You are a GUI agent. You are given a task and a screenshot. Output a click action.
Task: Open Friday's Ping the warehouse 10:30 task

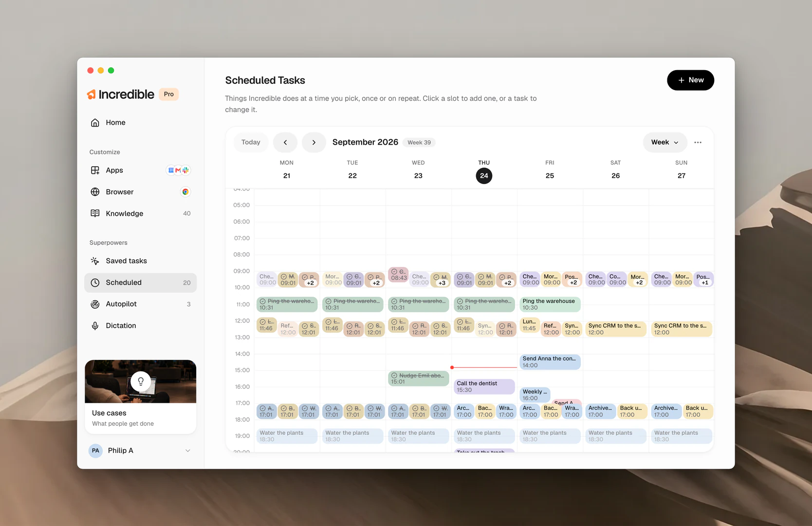[x=550, y=304]
